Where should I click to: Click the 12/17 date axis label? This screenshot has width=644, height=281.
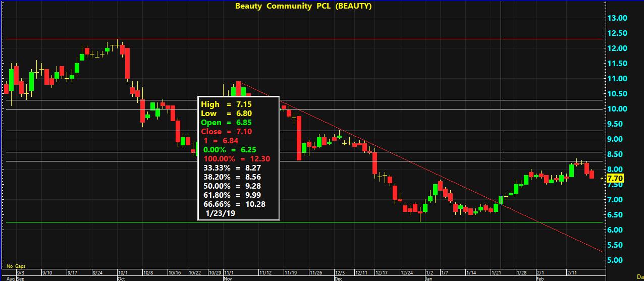[x=382, y=272]
